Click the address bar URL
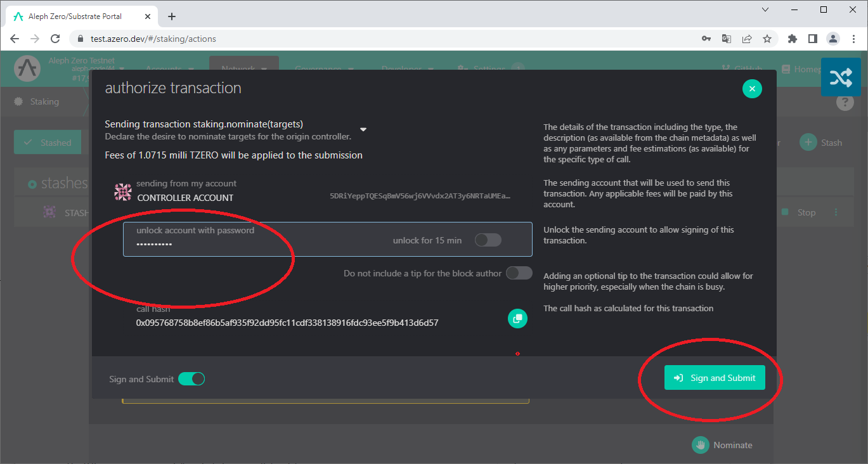 point(153,39)
